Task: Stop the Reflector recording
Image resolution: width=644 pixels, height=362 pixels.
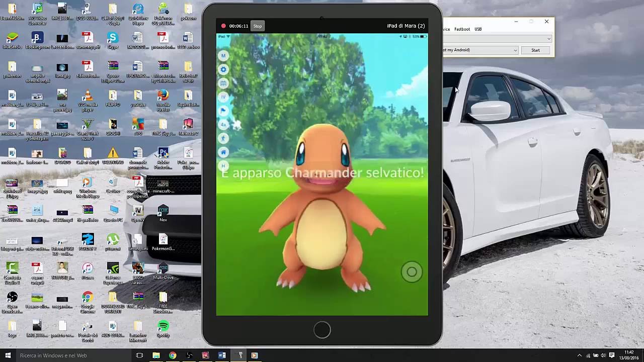Action: tap(258, 26)
